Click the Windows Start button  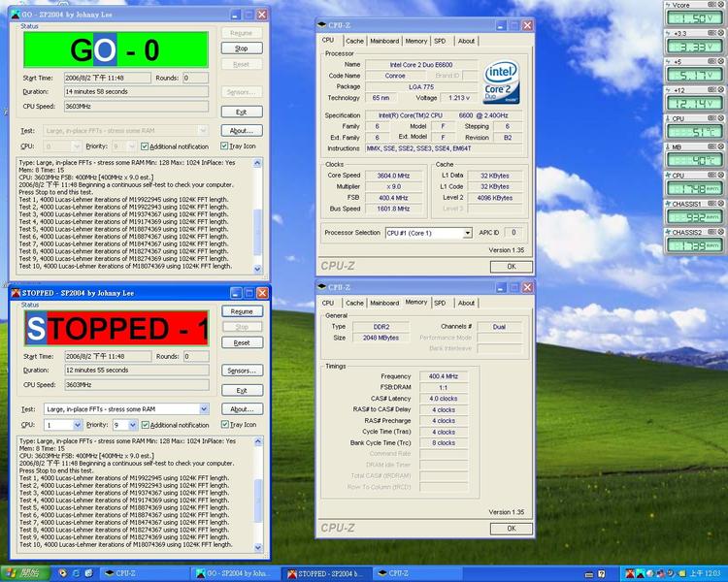pos(23,573)
